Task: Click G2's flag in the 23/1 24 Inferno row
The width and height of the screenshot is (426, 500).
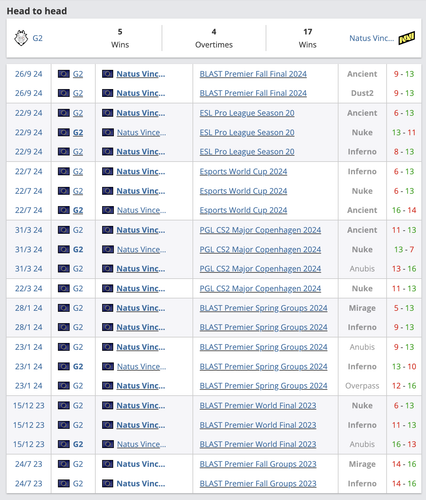Action: pyautogui.click(x=64, y=366)
